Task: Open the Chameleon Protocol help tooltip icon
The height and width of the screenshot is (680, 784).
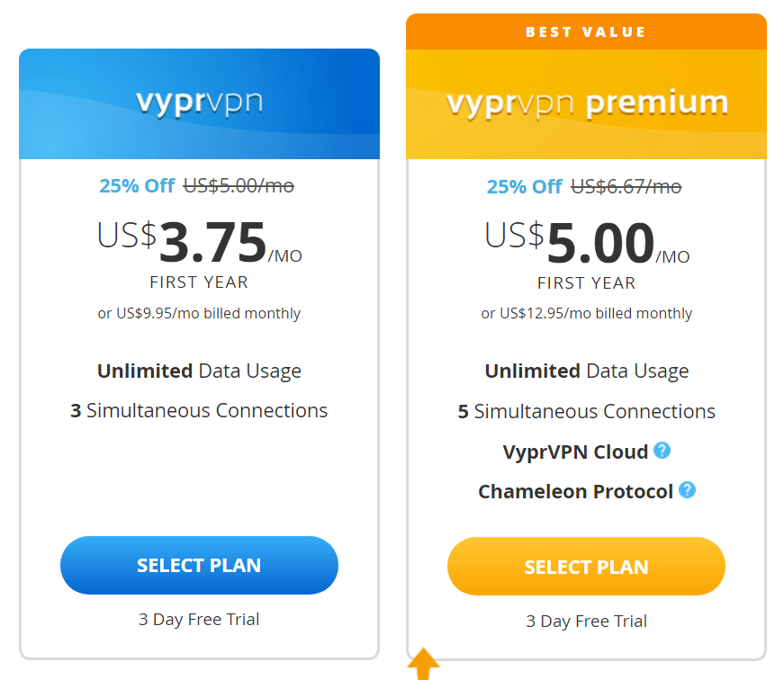Action: (x=688, y=490)
